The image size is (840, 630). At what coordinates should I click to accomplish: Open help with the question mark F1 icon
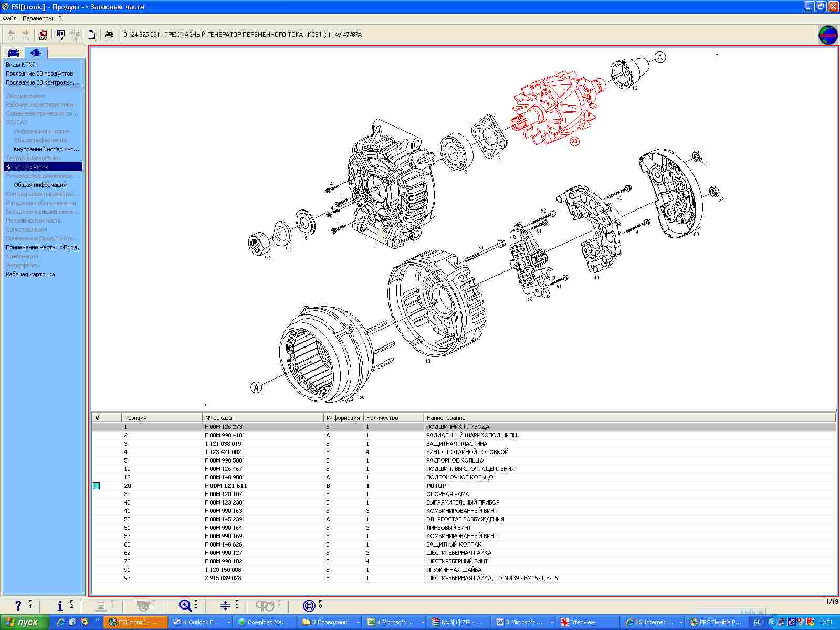coord(18,605)
